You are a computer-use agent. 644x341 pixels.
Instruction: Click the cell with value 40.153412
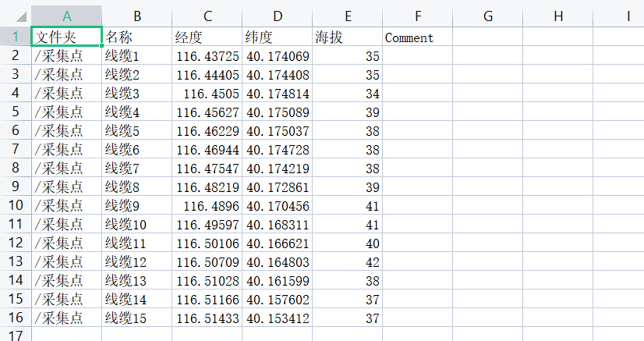point(277,318)
